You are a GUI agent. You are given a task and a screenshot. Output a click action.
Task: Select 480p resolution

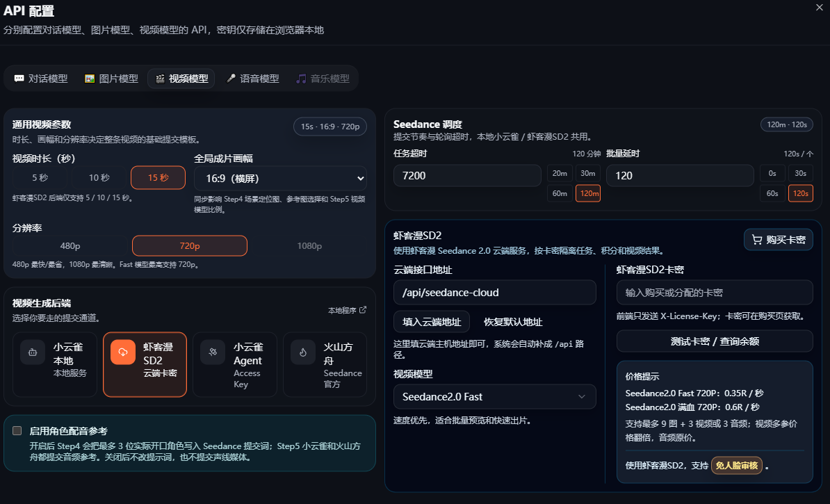tap(70, 245)
